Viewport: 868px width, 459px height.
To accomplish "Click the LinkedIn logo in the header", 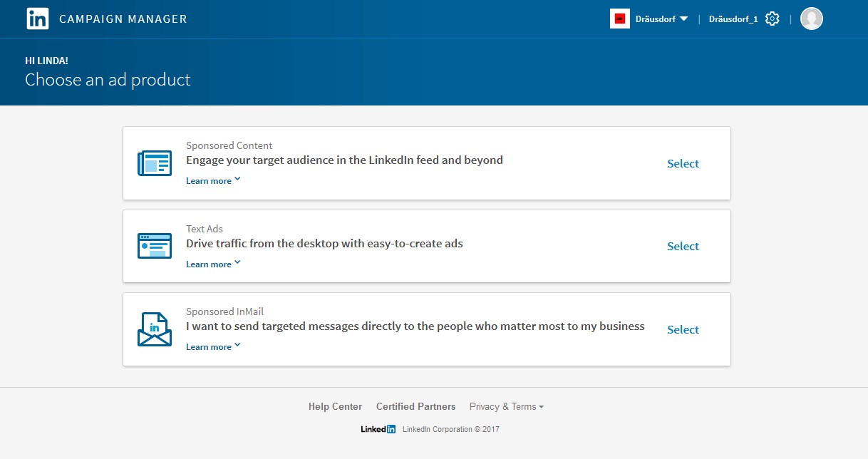I will 37,19.
